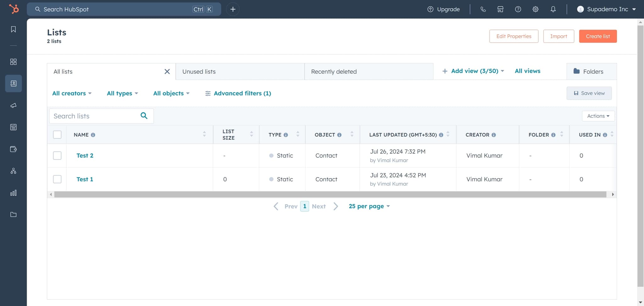The width and height of the screenshot is (644, 306).
Task: Expand the All types filter dropdown
Action: [122, 93]
